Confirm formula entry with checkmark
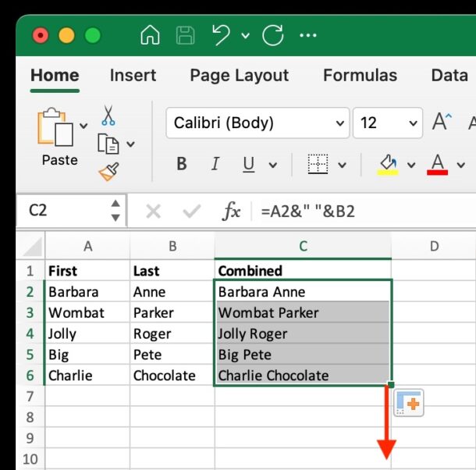The width and height of the screenshot is (476, 470). coord(192,211)
